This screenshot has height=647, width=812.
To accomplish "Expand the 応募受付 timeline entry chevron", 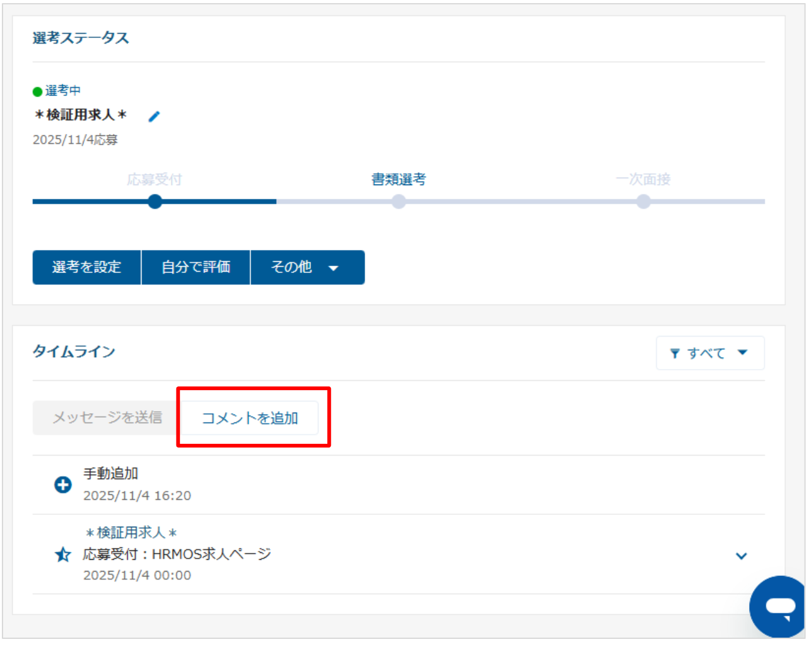I will 741,555.
